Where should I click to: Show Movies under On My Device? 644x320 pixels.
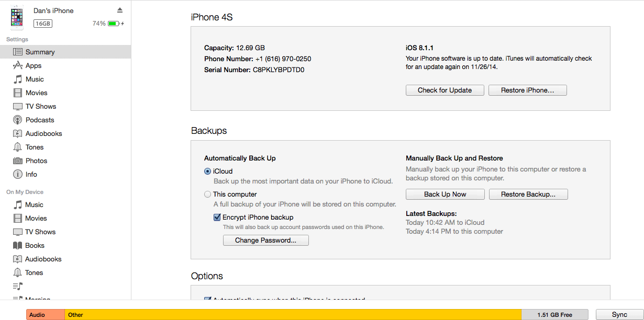[x=36, y=218]
